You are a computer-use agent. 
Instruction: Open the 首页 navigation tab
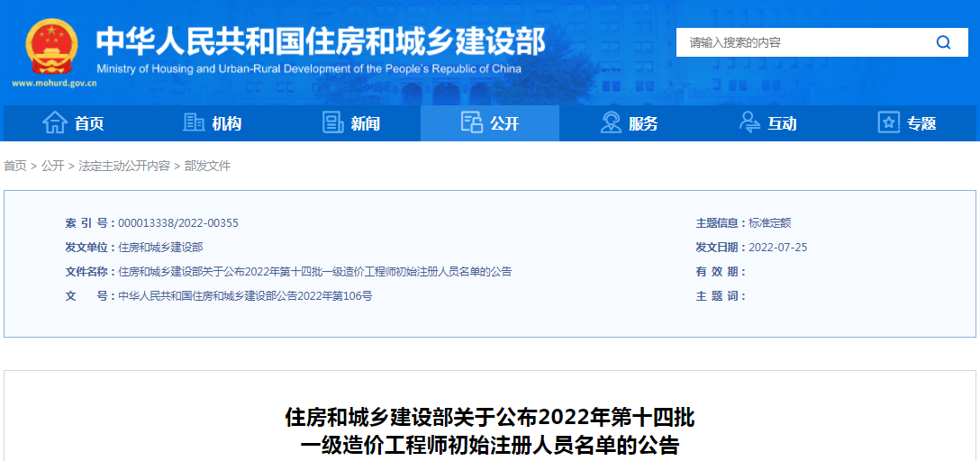tap(73, 123)
